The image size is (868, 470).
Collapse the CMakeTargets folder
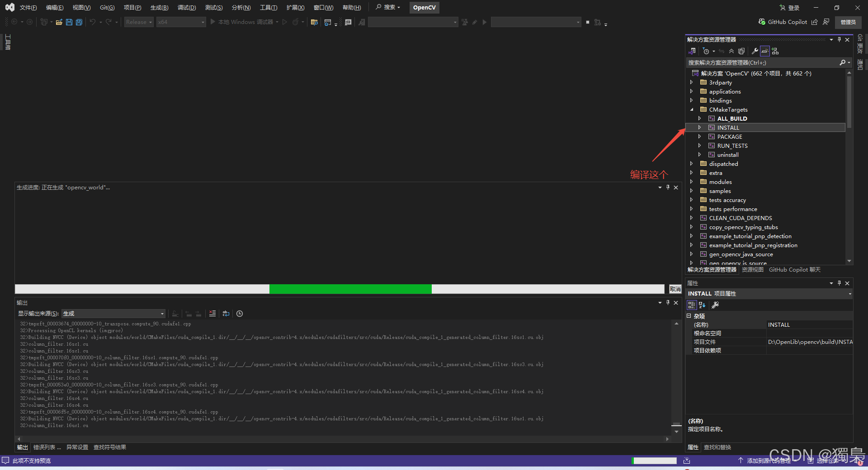click(691, 110)
